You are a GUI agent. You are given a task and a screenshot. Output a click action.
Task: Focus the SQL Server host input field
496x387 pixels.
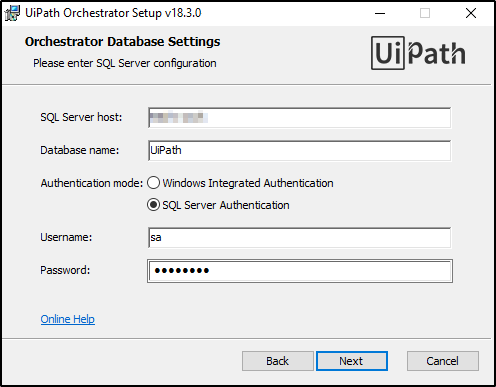click(x=300, y=118)
